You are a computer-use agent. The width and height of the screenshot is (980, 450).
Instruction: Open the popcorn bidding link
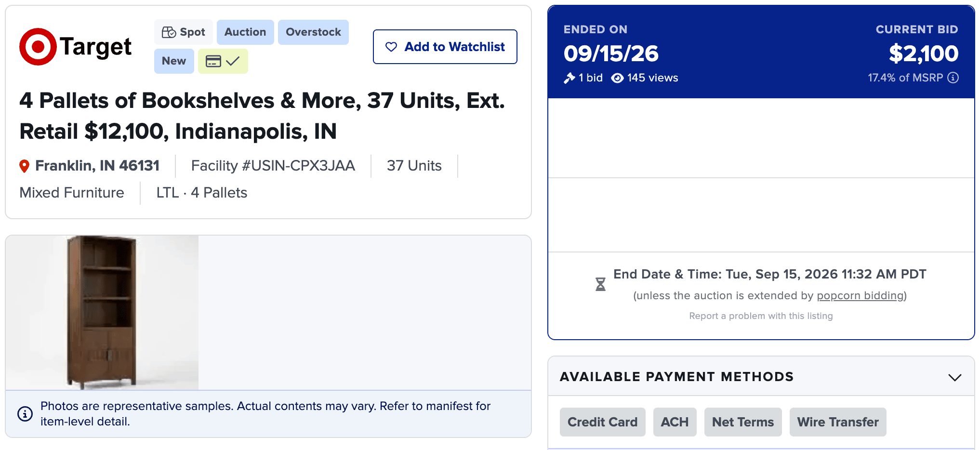click(x=860, y=295)
